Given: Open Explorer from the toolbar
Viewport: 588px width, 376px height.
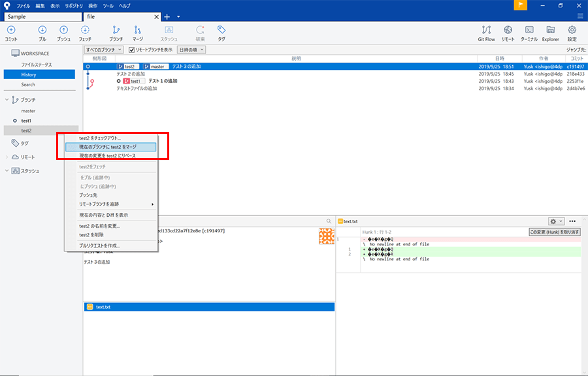Looking at the screenshot, I should pos(551,33).
